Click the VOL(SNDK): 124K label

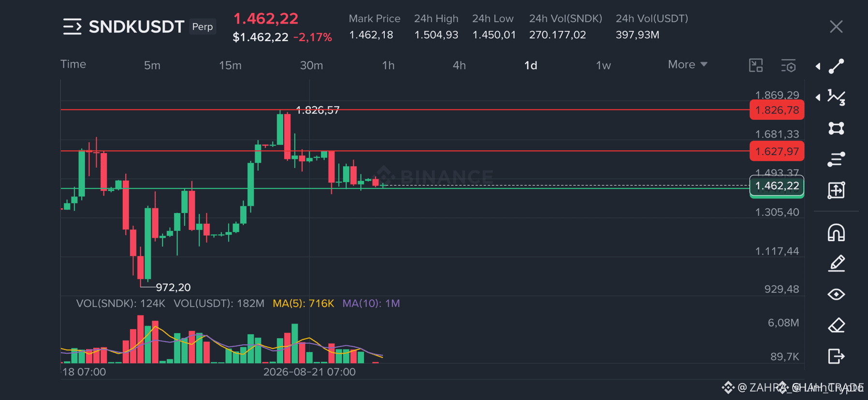[x=120, y=303]
